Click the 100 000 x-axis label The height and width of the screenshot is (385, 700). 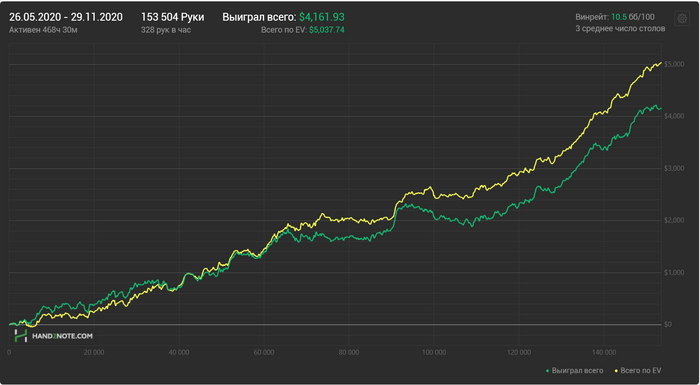[433, 352]
